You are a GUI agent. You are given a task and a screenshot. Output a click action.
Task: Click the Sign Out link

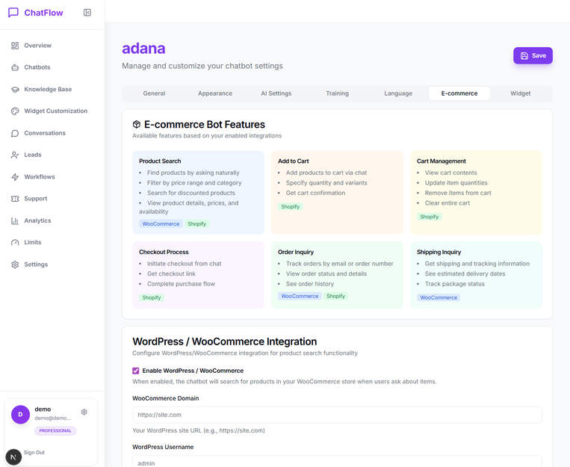[34, 452]
